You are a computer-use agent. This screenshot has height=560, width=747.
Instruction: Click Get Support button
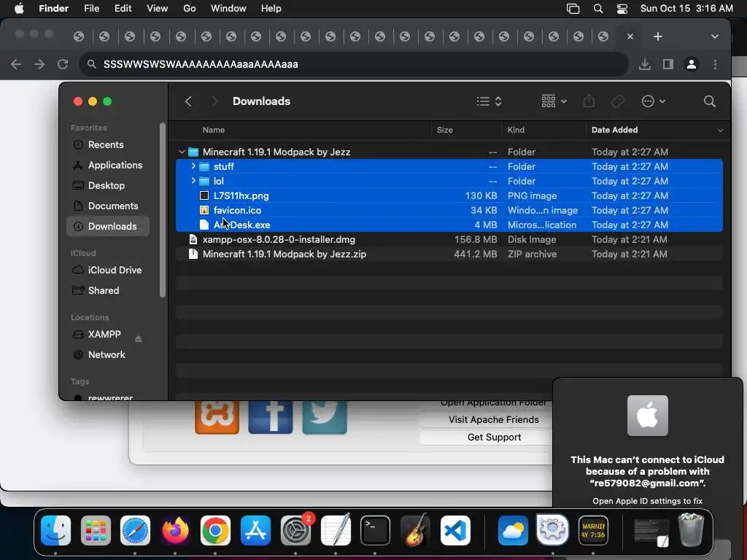[x=494, y=437]
